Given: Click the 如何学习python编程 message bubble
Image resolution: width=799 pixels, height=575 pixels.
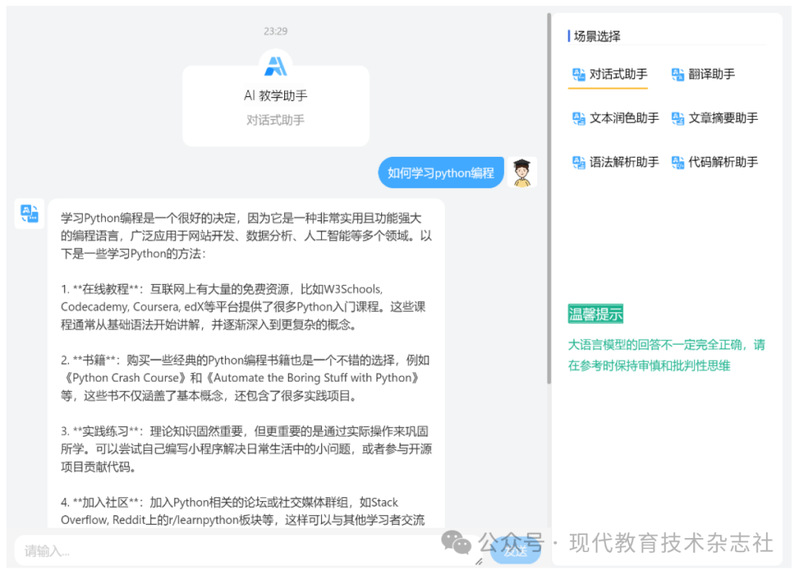Looking at the screenshot, I should pos(440,173).
